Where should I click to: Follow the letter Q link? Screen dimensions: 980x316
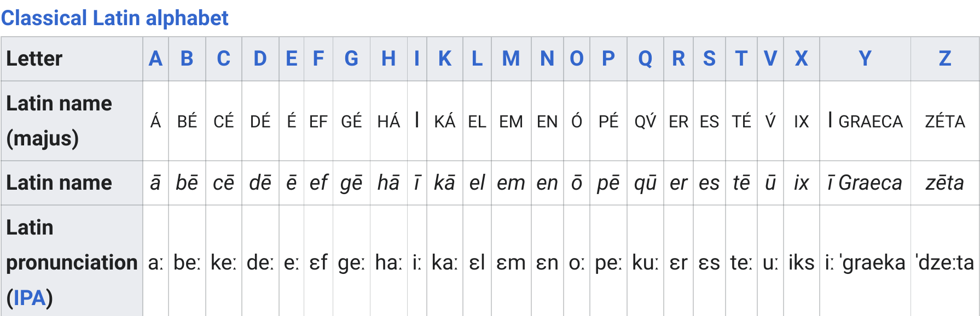[x=645, y=58]
